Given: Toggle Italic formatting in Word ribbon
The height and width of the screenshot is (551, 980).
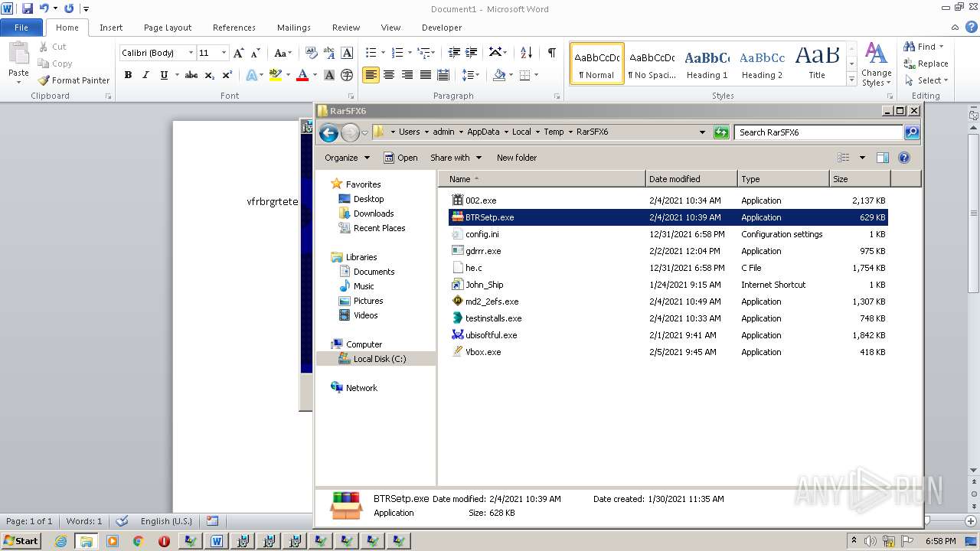Looking at the screenshot, I should [145, 75].
